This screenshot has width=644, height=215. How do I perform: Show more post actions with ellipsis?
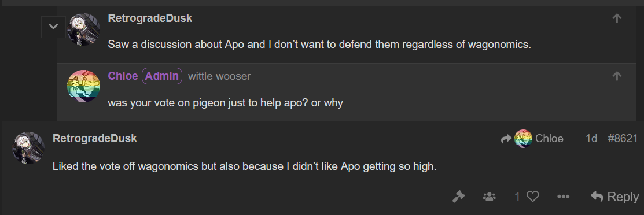[563, 197]
